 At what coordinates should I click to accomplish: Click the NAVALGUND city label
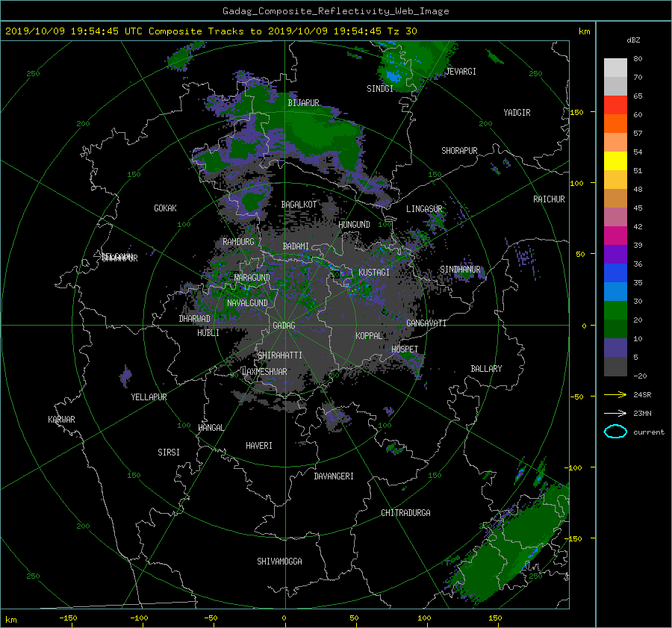click(247, 302)
